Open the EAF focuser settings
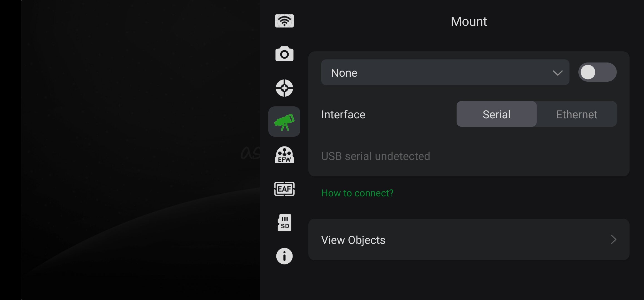 284,189
